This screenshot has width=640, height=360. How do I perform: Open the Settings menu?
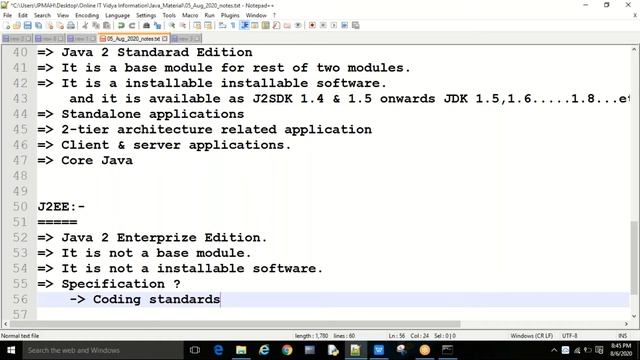pos(146,15)
